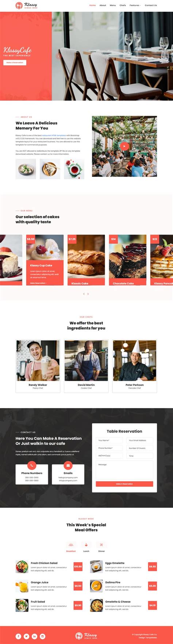Image resolution: width=173 pixels, height=644 pixels.
Task: Click the Make A Reservation hero button
Action: click(15, 63)
